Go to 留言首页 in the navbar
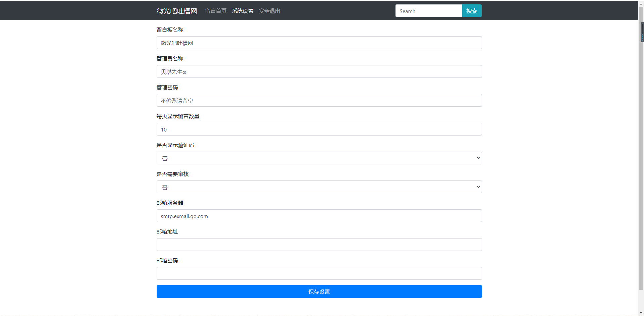 pos(215,11)
